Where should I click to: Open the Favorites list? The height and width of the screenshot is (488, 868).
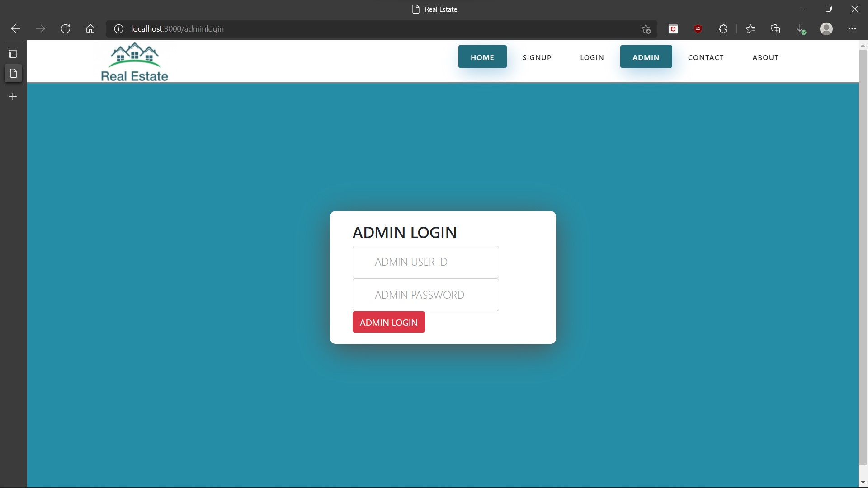click(x=750, y=29)
